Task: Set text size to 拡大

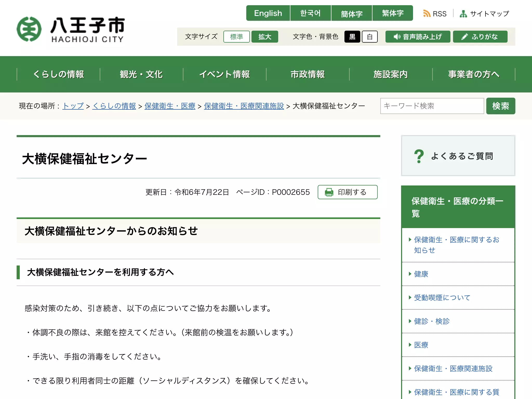Action: click(265, 37)
